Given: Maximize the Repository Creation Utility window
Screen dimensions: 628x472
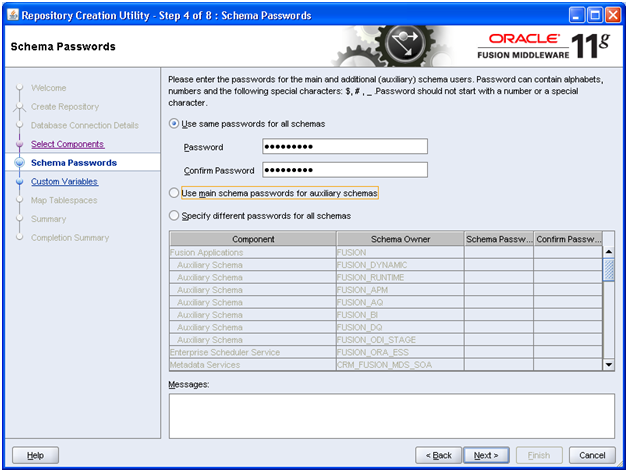Looking at the screenshot, I should tap(595, 15).
